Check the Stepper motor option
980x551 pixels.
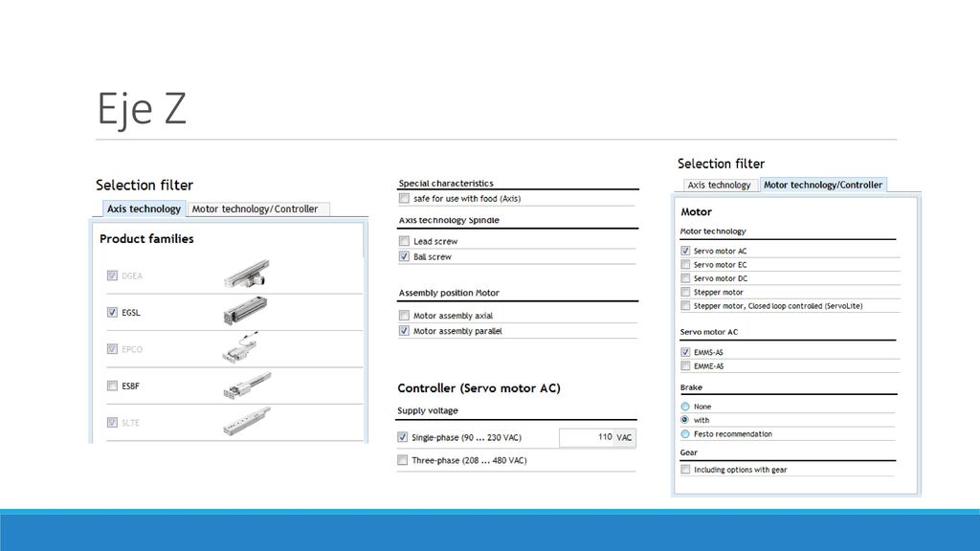[x=685, y=292]
